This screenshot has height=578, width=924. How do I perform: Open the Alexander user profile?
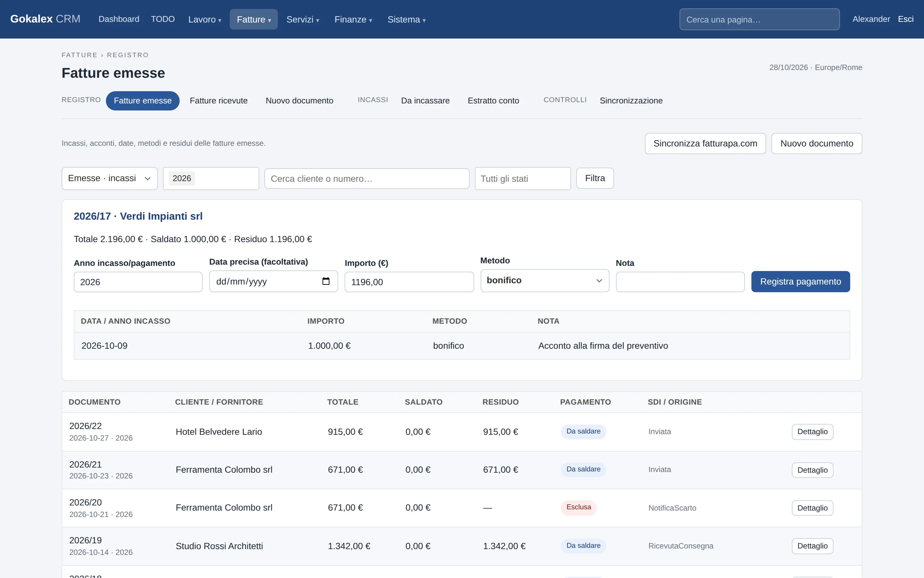pos(871,19)
